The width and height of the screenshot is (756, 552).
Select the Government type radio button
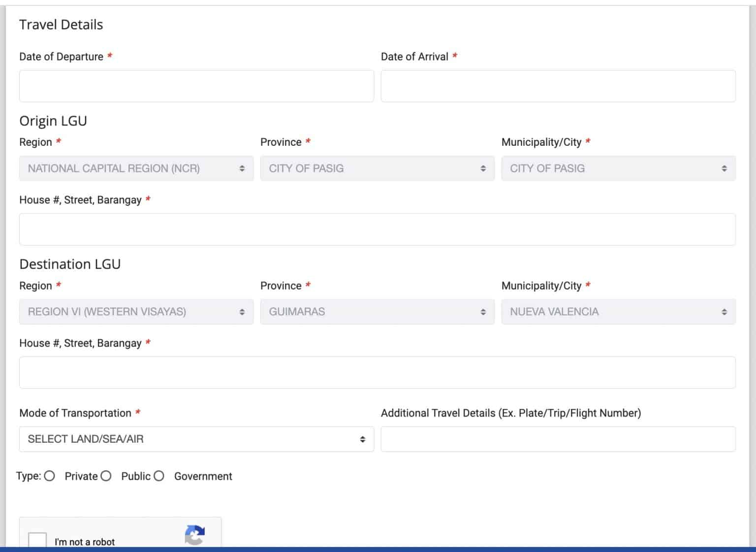tap(158, 476)
